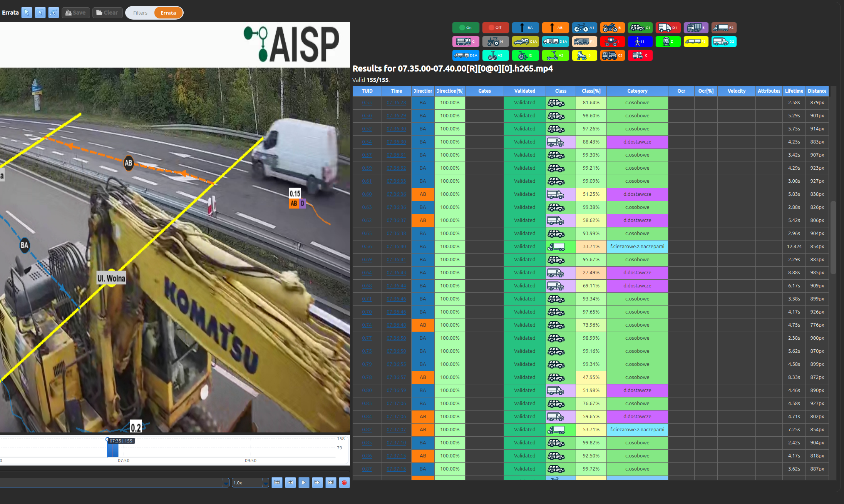The image size is (844, 504).
Task: Assign the G bus class
Action: tap(466, 42)
